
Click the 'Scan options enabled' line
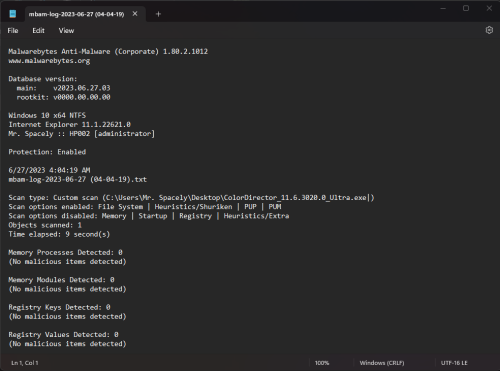145,207
